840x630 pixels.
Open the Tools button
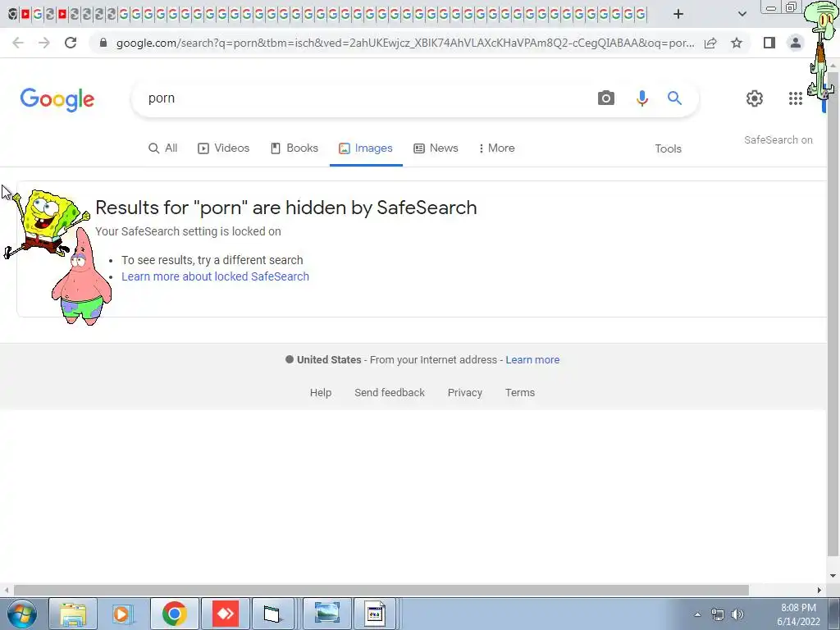coord(668,149)
